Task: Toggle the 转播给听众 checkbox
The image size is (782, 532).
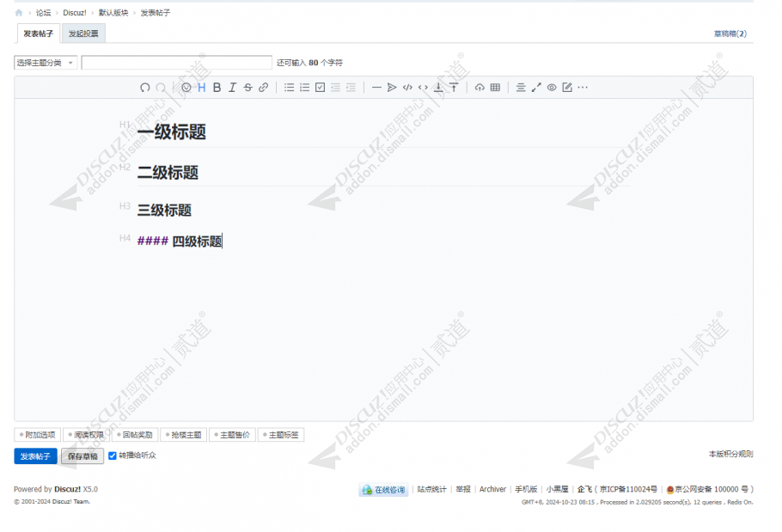Action: [113, 456]
